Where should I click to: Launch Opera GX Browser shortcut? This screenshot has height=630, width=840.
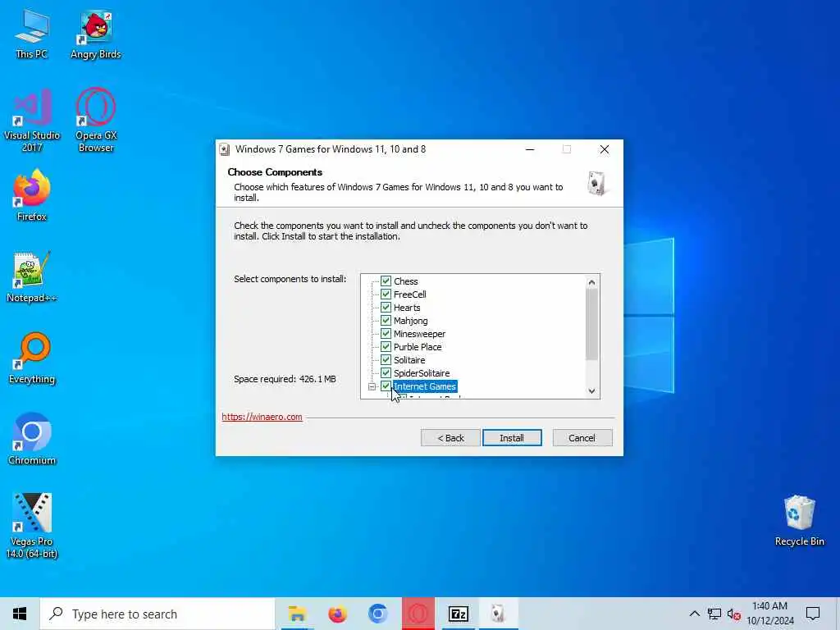pyautogui.click(x=96, y=120)
